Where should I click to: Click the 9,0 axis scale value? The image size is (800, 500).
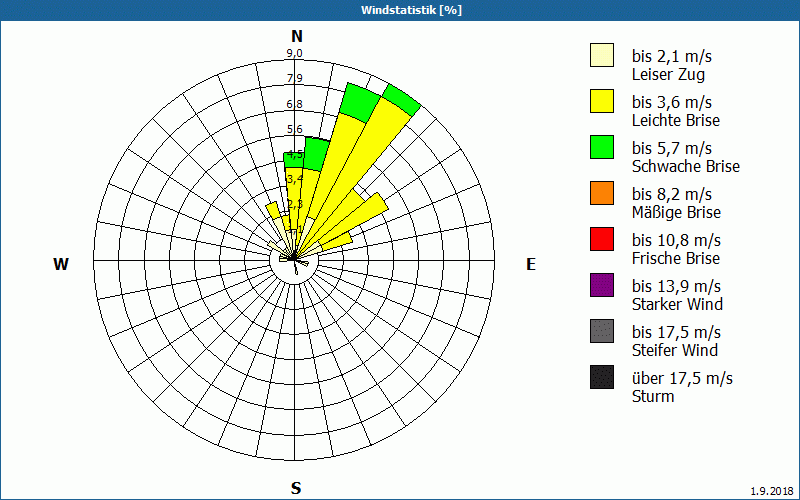(294, 53)
